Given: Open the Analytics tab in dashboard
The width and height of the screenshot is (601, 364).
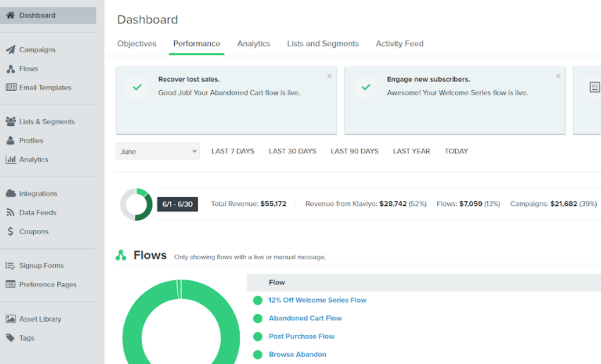Looking at the screenshot, I should click(x=254, y=44).
